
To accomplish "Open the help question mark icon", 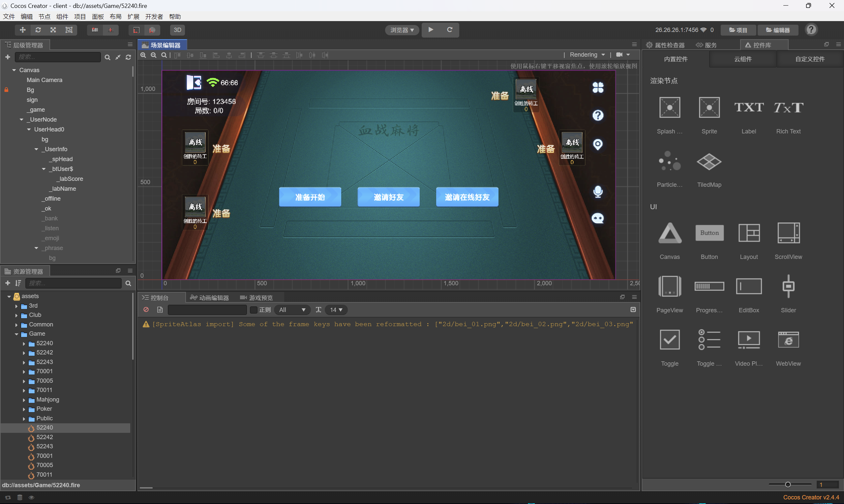I will click(x=811, y=30).
